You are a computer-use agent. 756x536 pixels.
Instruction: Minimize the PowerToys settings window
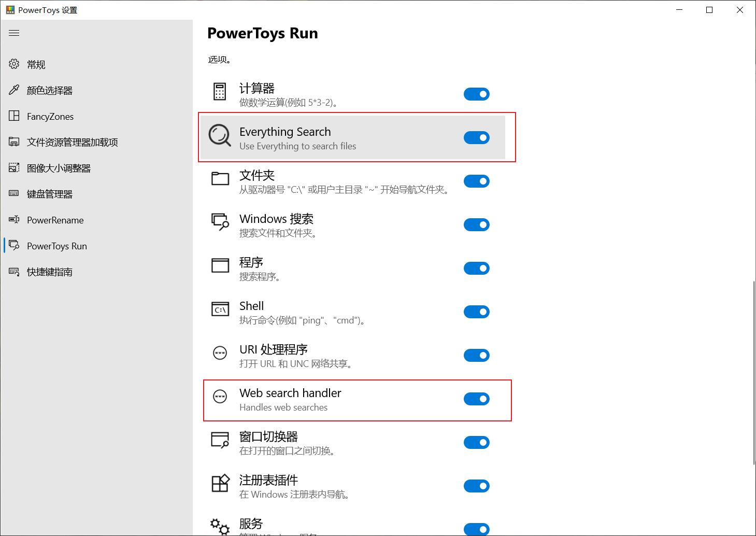click(x=679, y=10)
